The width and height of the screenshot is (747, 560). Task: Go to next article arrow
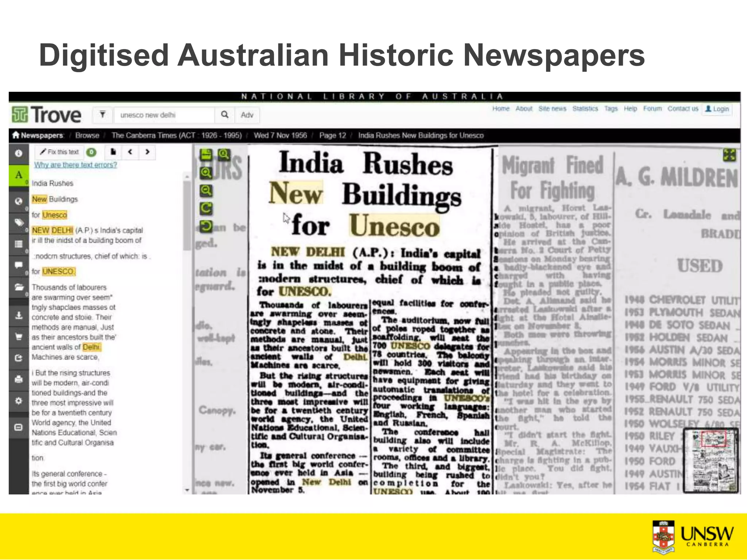[x=147, y=152]
